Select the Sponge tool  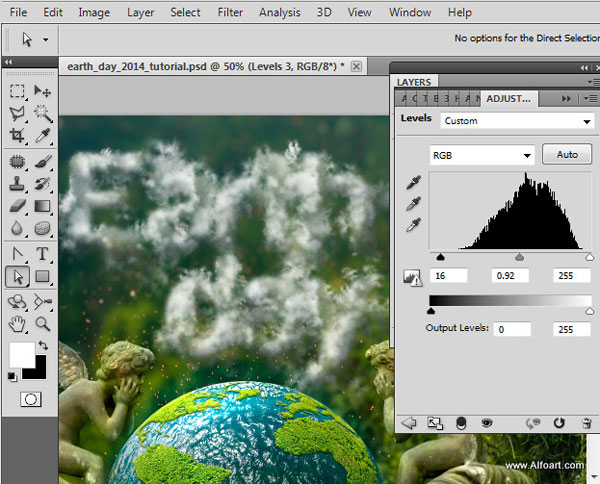pos(42,228)
